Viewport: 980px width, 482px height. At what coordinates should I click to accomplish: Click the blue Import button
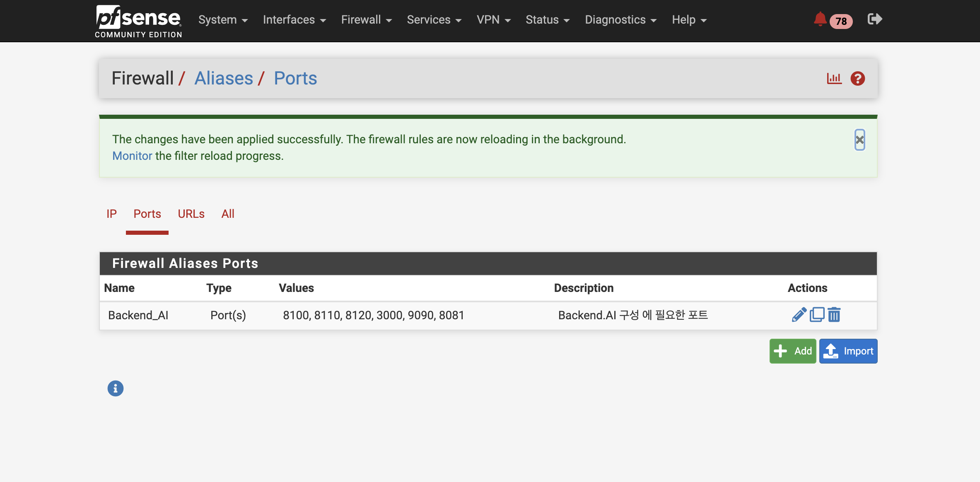pos(848,351)
